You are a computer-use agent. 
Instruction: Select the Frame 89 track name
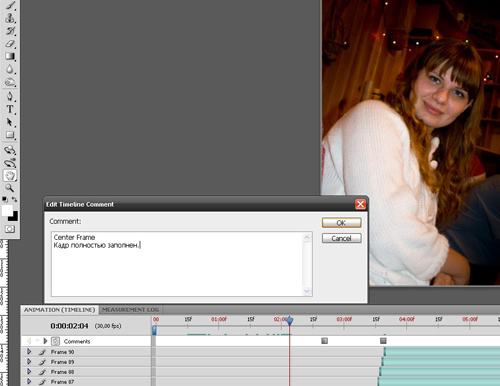[62, 362]
